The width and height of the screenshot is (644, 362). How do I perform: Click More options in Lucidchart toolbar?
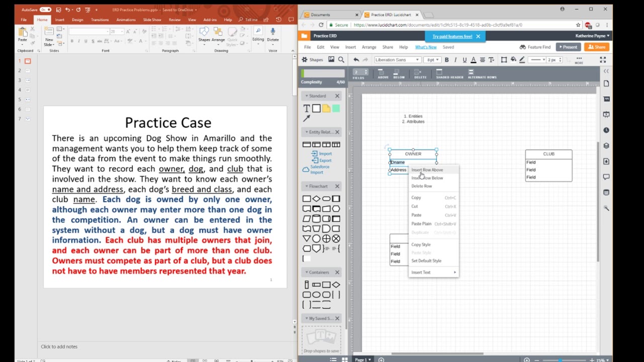click(x=579, y=60)
